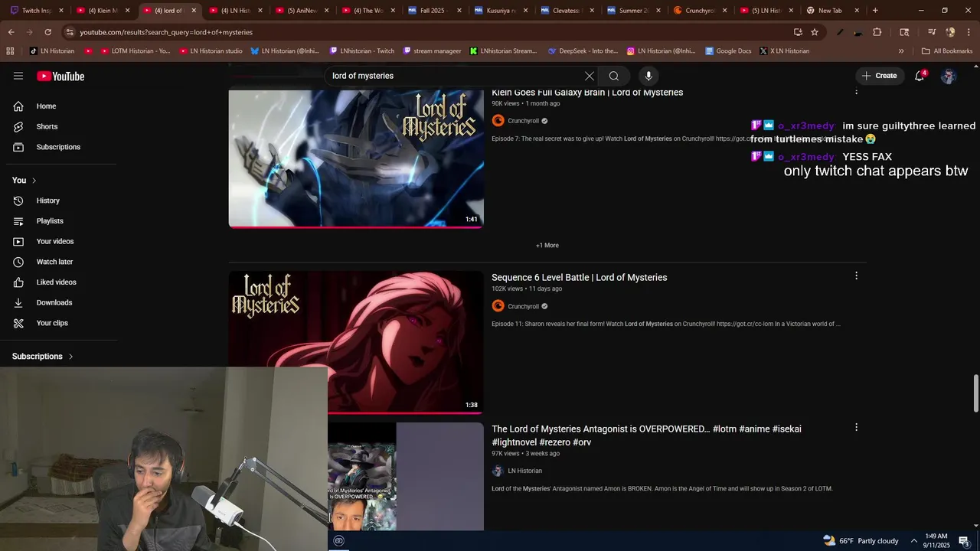The height and width of the screenshot is (551, 980).
Task: Bookmark this page with star icon
Action: tap(815, 32)
